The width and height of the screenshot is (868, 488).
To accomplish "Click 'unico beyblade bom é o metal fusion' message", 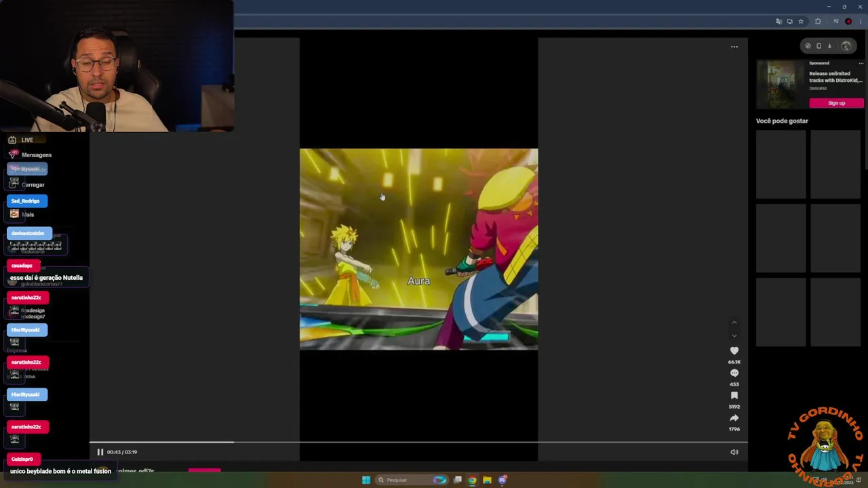I will [x=60, y=471].
